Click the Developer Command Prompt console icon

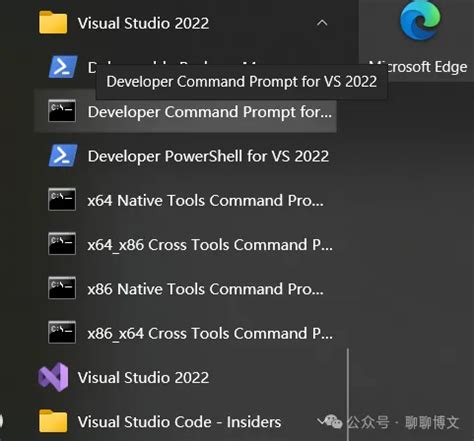pos(62,111)
